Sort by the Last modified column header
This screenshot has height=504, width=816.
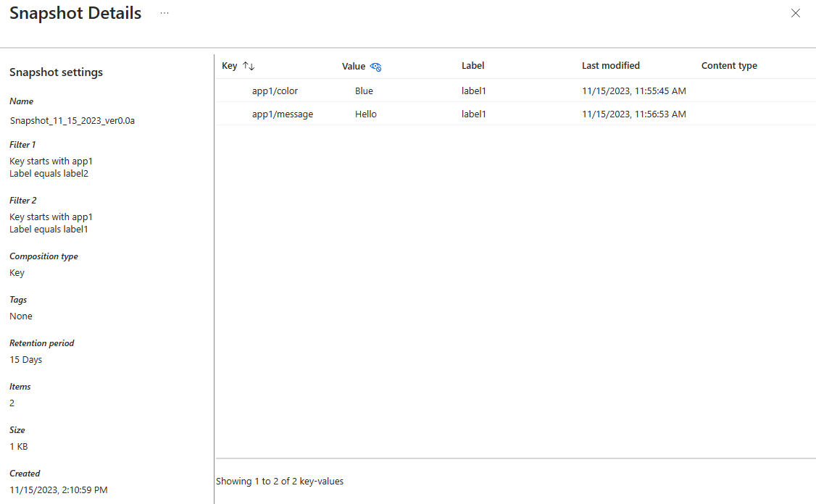[611, 65]
